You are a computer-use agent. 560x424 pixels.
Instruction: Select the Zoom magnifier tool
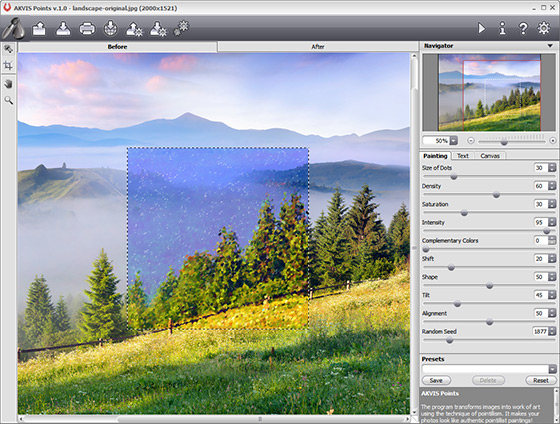tap(8, 100)
